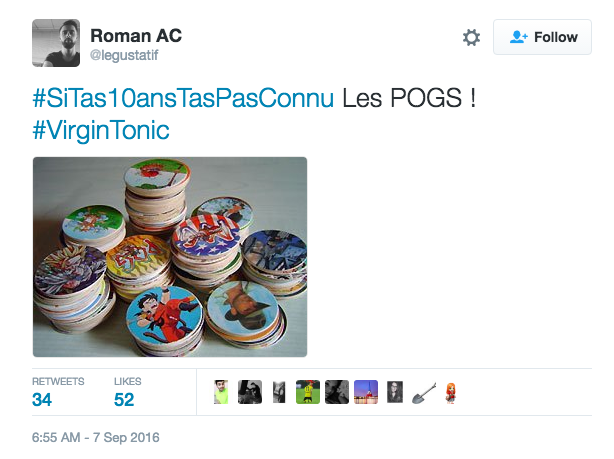Open the #SiTas10ansTasPasConnu hashtag

point(183,98)
